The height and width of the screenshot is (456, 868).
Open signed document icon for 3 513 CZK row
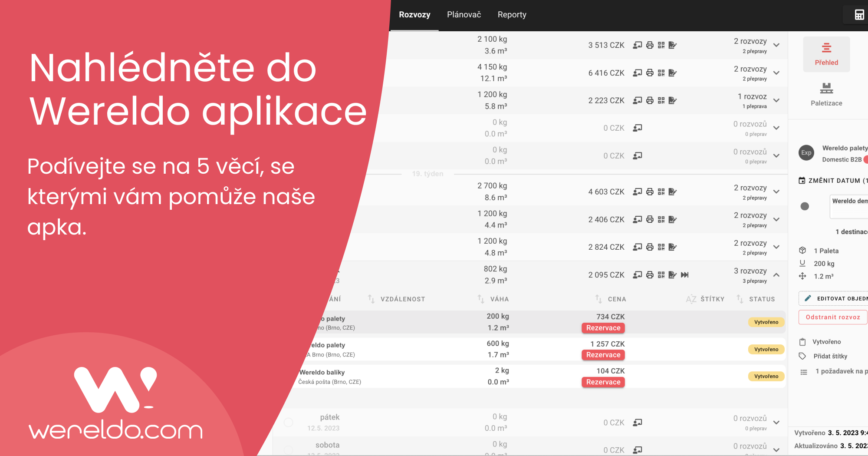pyautogui.click(x=673, y=45)
